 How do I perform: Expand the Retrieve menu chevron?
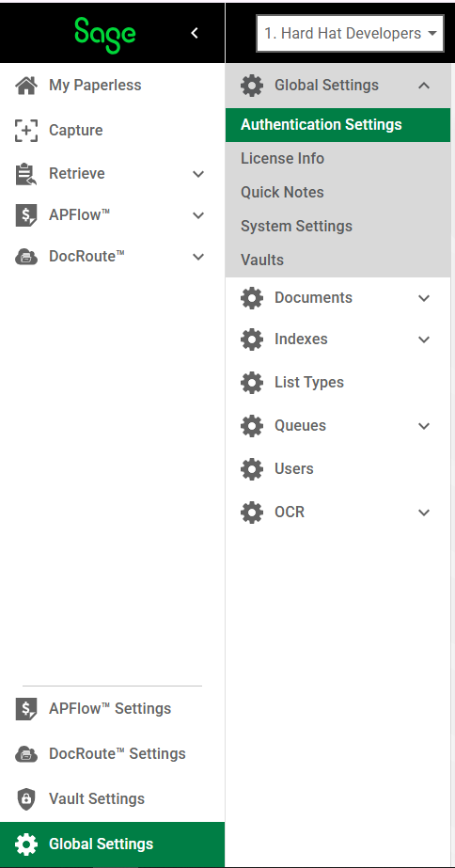click(198, 174)
